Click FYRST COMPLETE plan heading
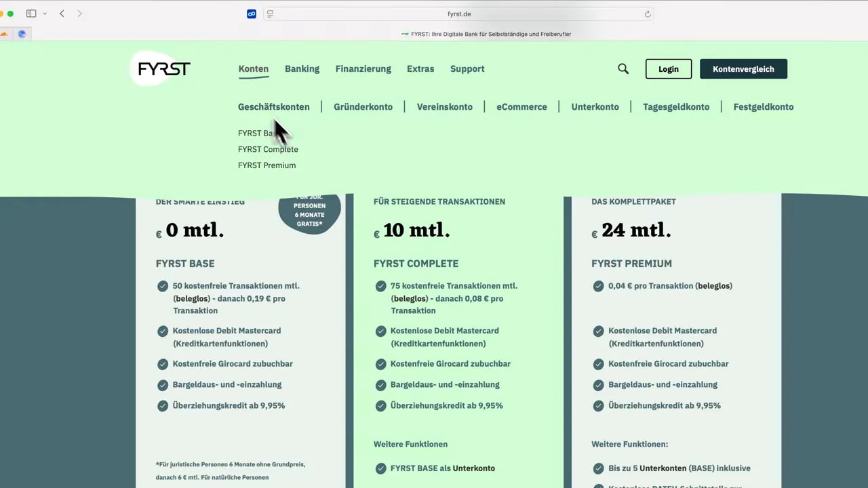Image resolution: width=868 pixels, height=488 pixels. (x=416, y=264)
